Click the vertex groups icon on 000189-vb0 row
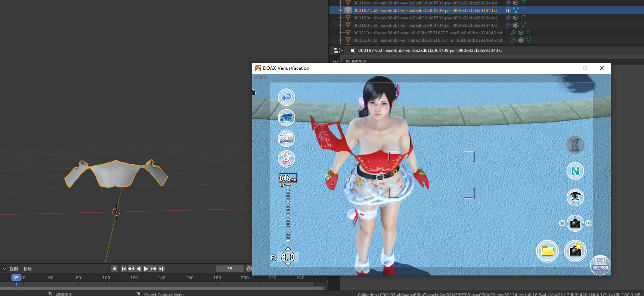 coord(516,18)
